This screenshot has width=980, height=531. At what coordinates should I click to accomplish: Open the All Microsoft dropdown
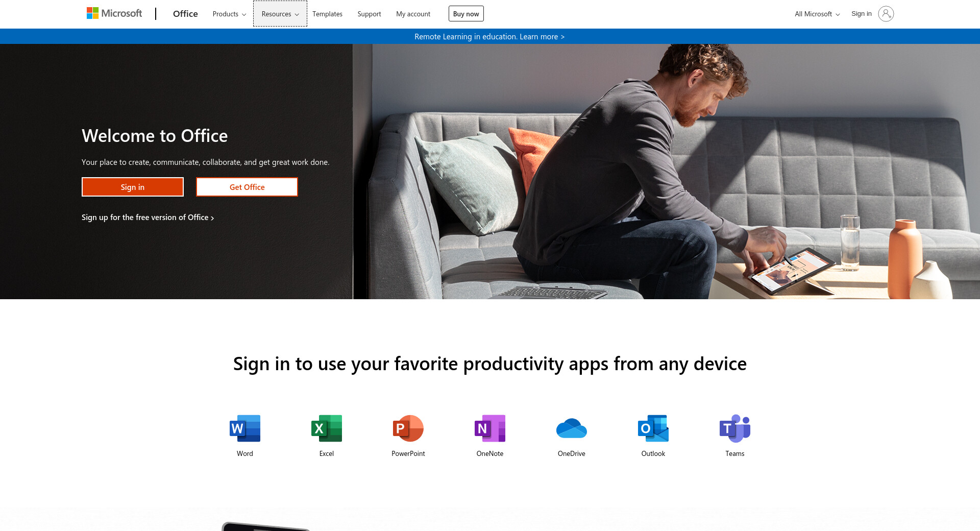pos(817,14)
